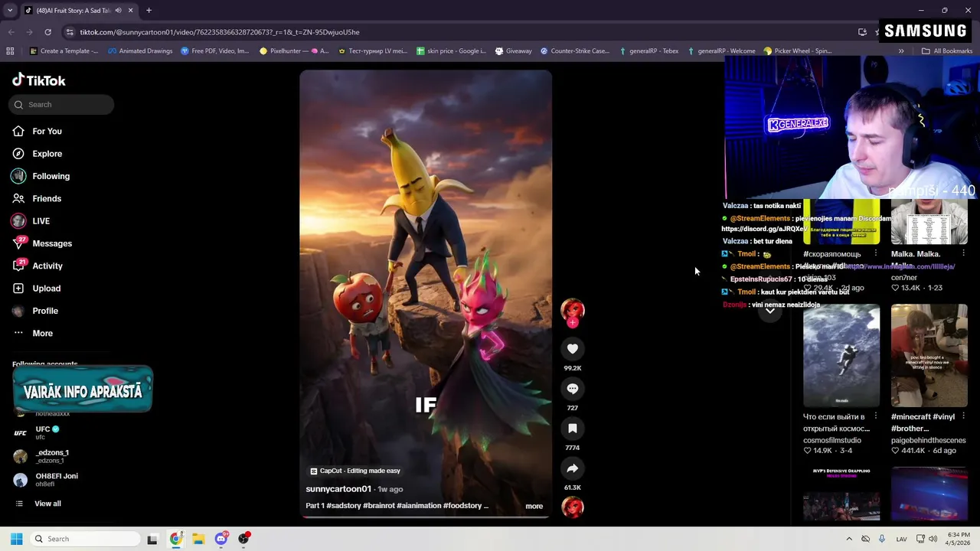Like the video with the heart icon
Viewport: 980px width, 551px height.
click(x=572, y=349)
